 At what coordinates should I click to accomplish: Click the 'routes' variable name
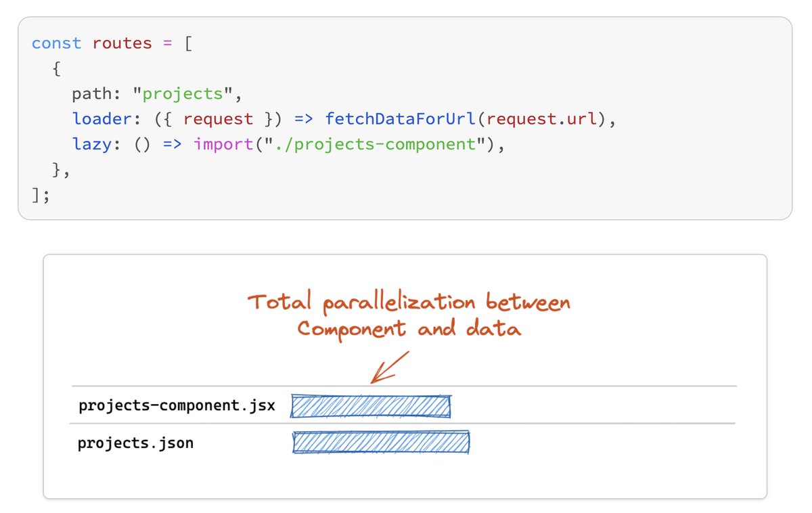tap(122, 43)
